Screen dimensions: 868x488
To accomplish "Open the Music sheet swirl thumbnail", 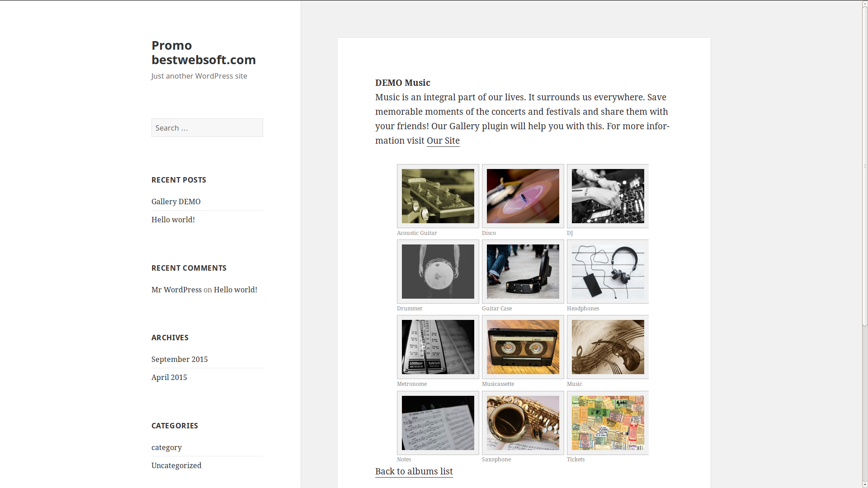I will tap(608, 347).
